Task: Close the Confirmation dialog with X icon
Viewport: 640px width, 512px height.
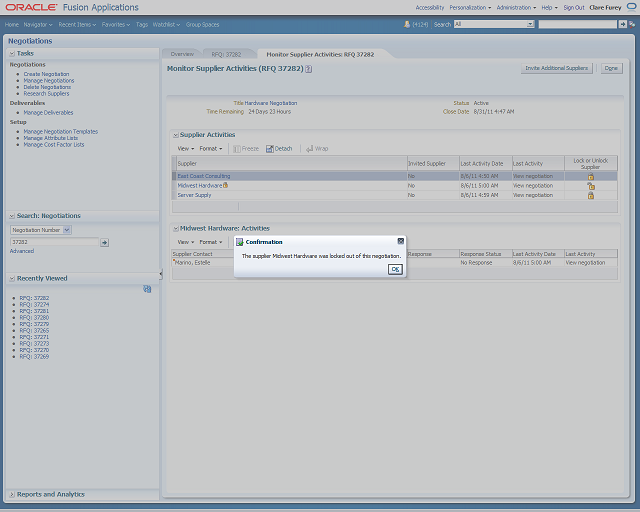Action: (401, 241)
